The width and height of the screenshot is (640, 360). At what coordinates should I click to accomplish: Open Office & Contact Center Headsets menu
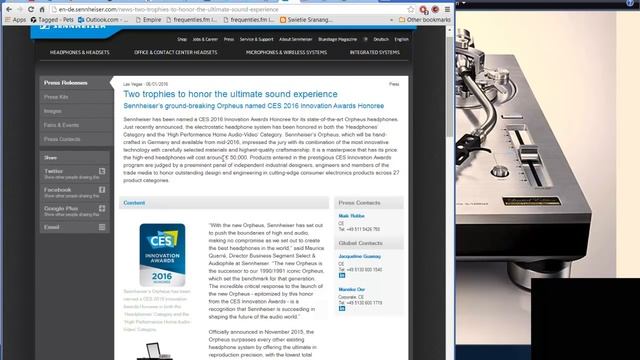coord(176,52)
